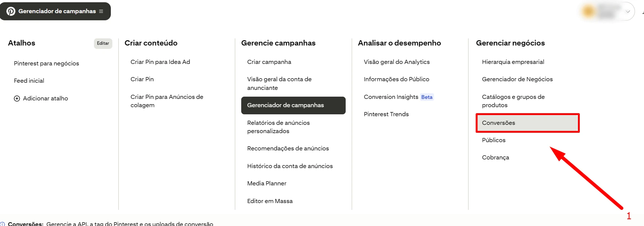Open Editor em Massa
Image resolution: width=644 pixels, height=226 pixels.
pos(270,201)
